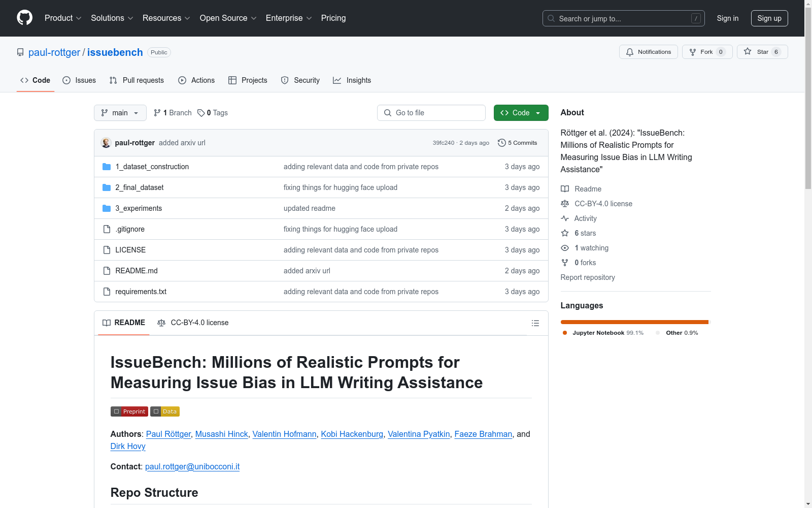Click the scale icon beside CC-BY-4.0 license
This screenshot has width=812, height=508.
coord(565,204)
